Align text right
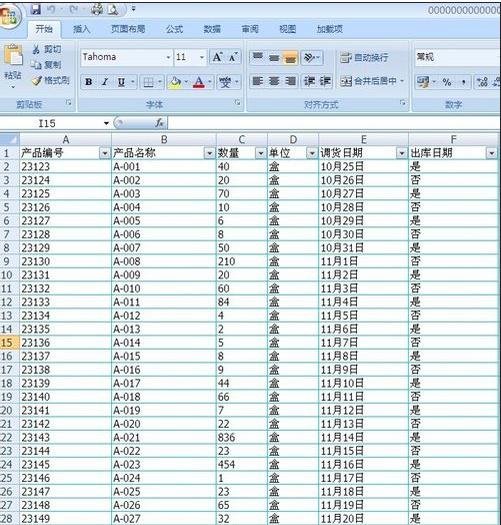Screen dimensions: 501x525 click(290, 81)
